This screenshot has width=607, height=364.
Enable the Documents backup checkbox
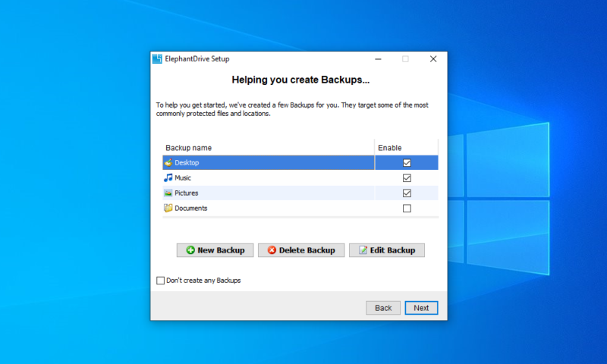point(407,209)
